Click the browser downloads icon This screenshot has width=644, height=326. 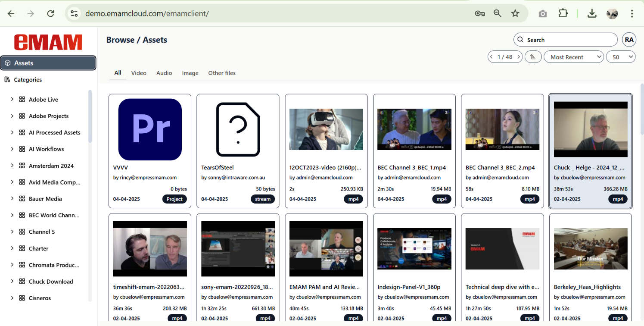pyautogui.click(x=592, y=13)
